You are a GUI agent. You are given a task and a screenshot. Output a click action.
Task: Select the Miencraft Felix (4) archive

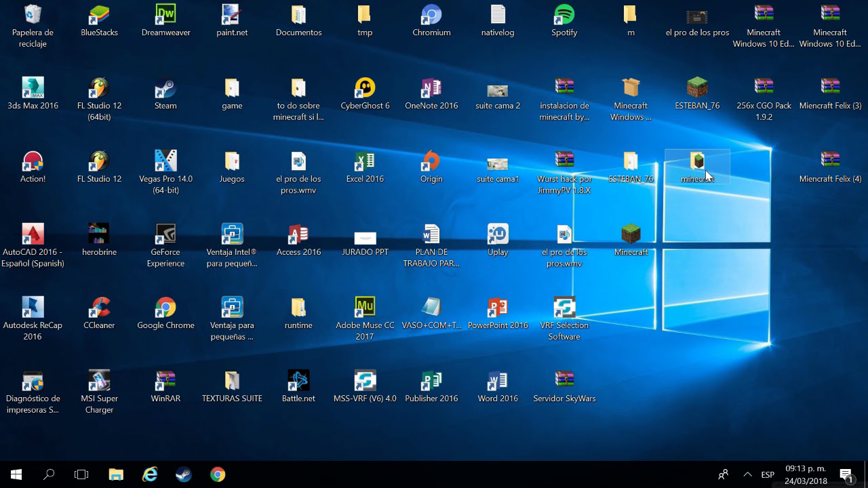(x=830, y=167)
